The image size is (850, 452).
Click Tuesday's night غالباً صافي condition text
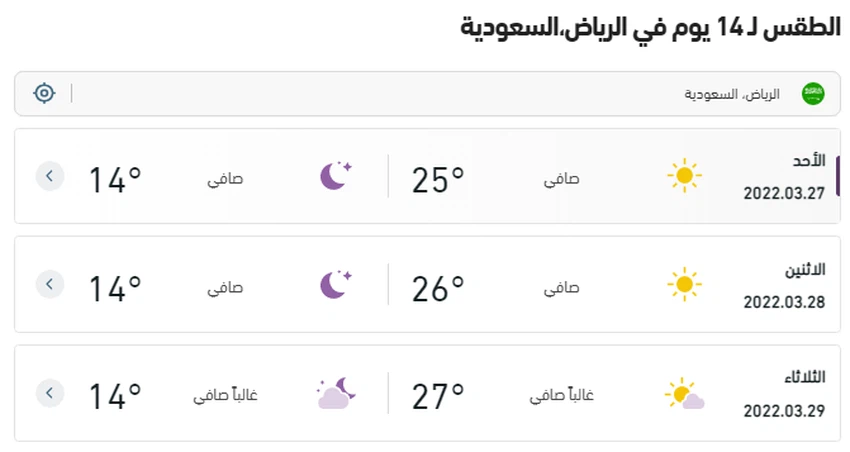[226, 396]
